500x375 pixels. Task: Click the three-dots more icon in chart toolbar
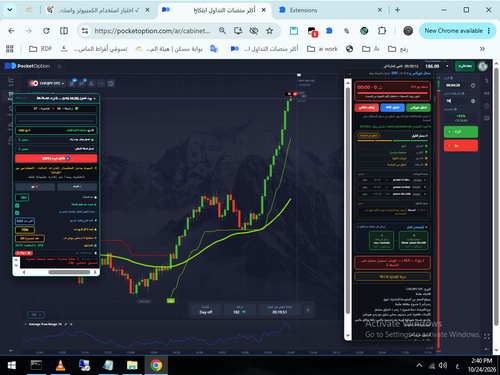pyautogui.click(x=101, y=83)
